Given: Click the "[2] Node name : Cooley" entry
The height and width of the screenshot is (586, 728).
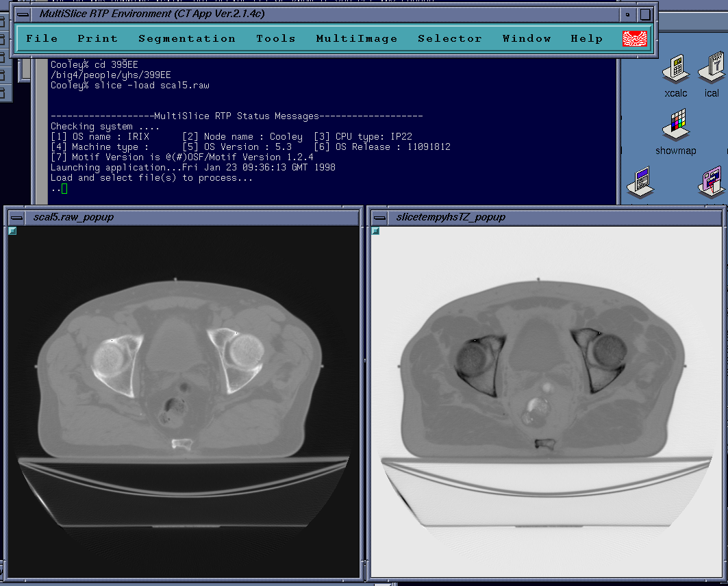Looking at the screenshot, I should click(x=242, y=136).
